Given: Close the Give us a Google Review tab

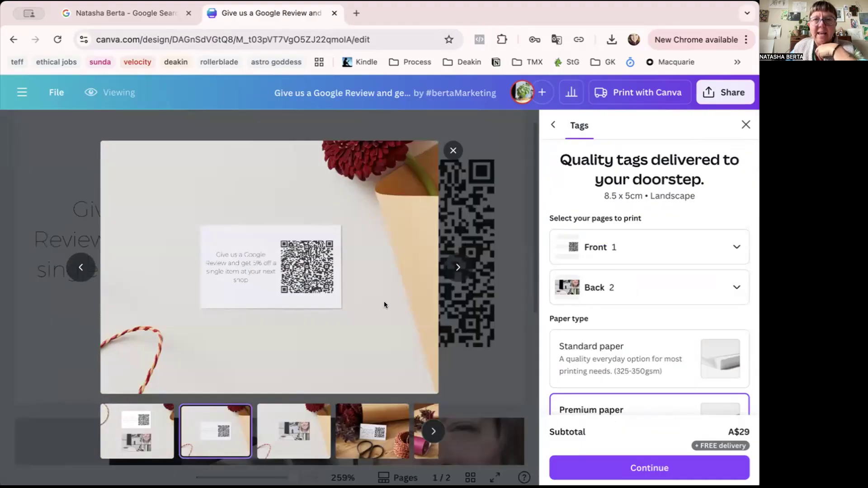Looking at the screenshot, I should [x=334, y=13].
